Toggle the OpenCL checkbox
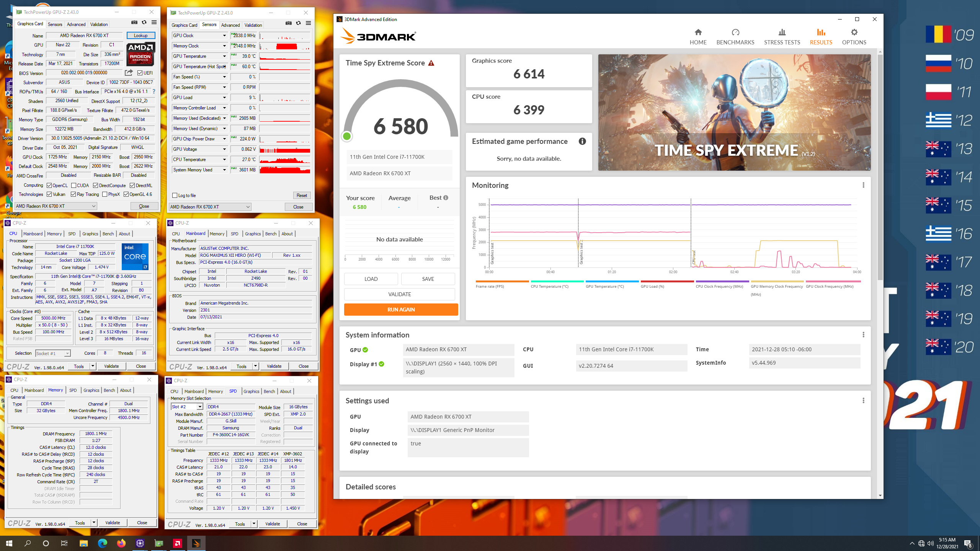This screenshot has width=980, height=551. click(x=49, y=185)
